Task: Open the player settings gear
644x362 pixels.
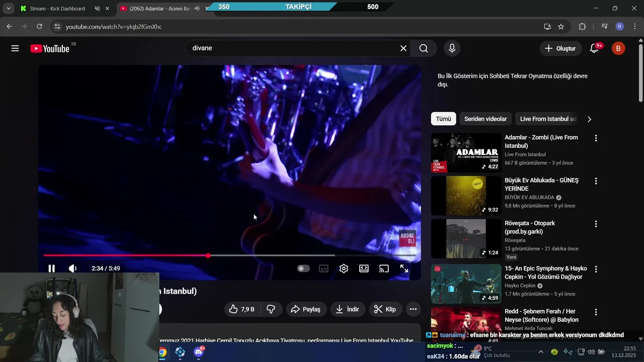Action: (x=344, y=268)
